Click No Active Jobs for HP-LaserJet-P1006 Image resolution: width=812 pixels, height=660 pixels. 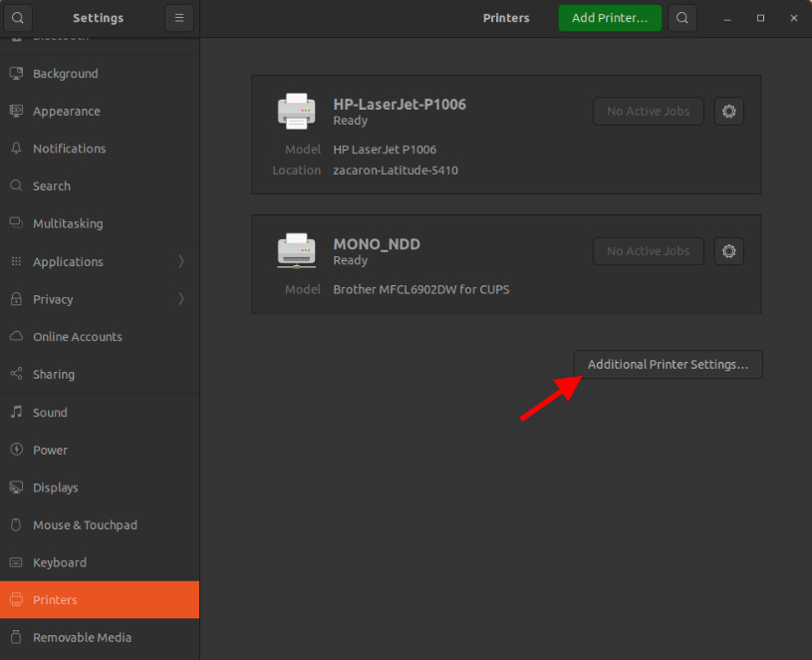pos(648,112)
